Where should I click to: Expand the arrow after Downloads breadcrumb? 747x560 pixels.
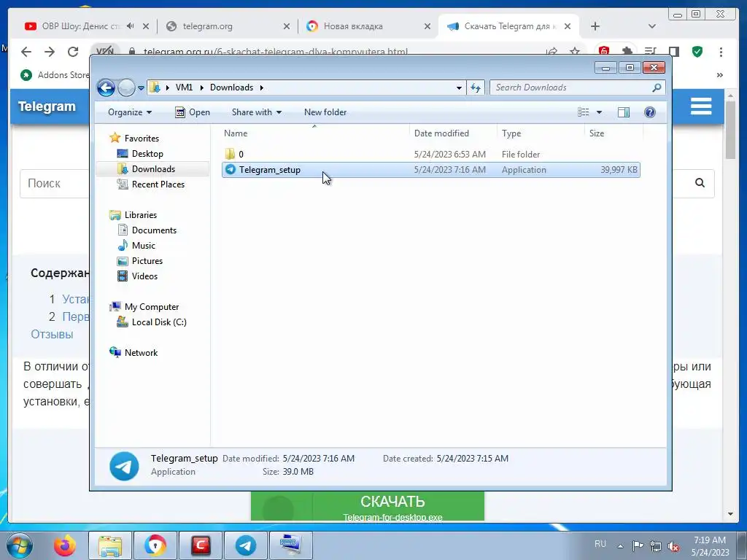[x=262, y=87]
